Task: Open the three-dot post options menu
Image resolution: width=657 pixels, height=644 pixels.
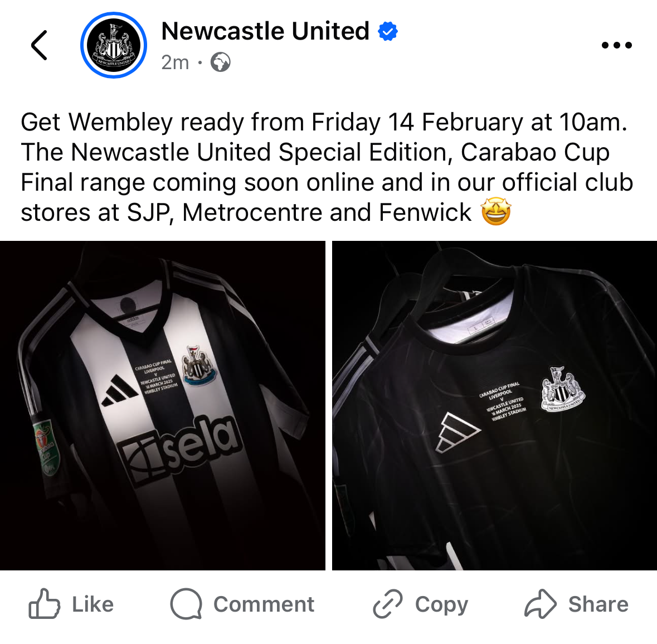Action: click(617, 45)
